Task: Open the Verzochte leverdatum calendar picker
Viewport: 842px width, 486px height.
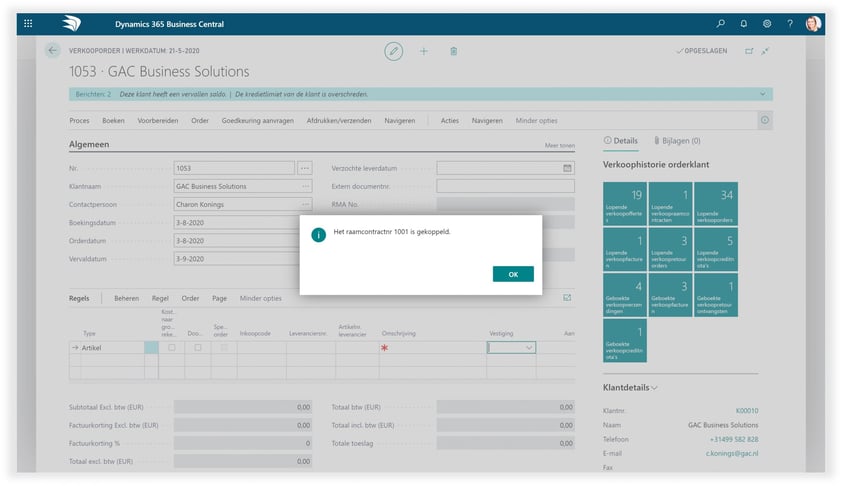Action: tap(567, 168)
